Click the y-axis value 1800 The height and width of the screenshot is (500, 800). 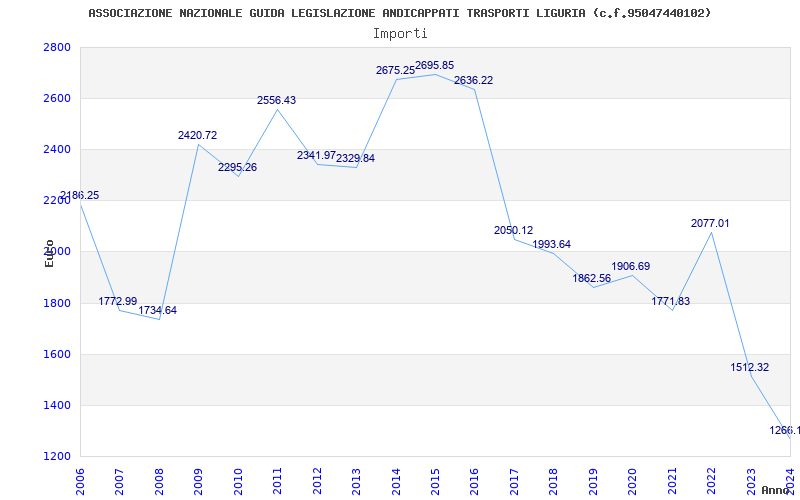click(x=57, y=303)
